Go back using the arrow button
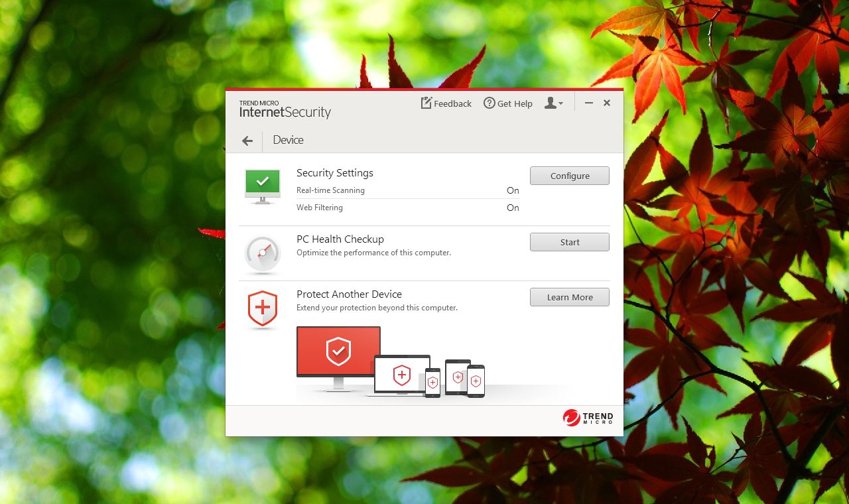Image resolution: width=849 pixels, height=504 pixels. [x=247, y=141]
